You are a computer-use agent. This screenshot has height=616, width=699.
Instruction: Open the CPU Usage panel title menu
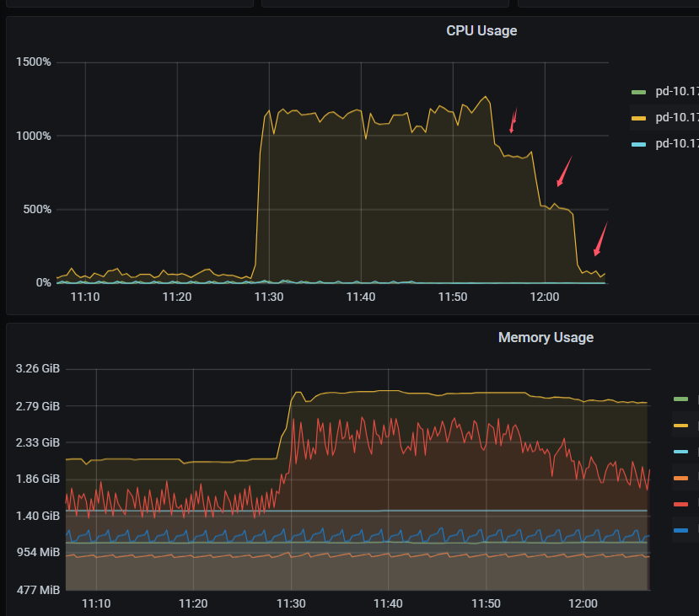pos(481,30)
